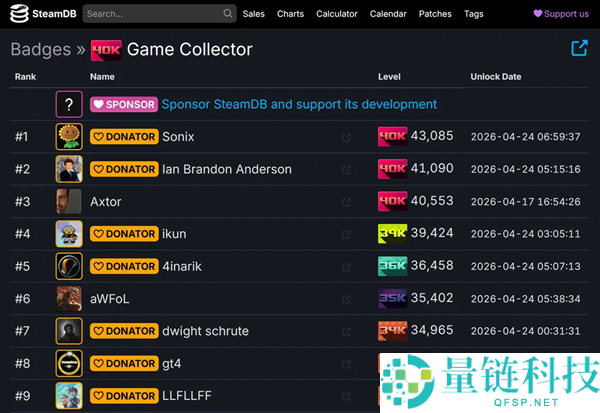Click the search magnifier icon
Screen dimensions: 600x413
pyautogui.click(x=228, y=13)
